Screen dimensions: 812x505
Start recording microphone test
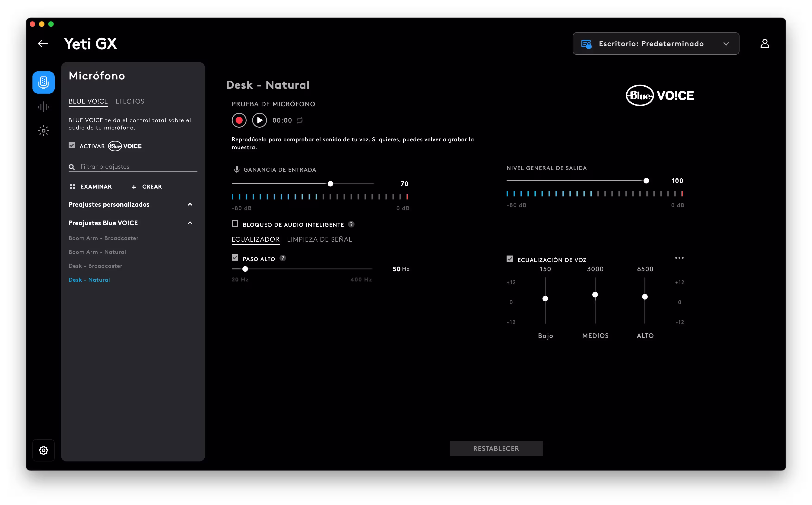point(239,120)
